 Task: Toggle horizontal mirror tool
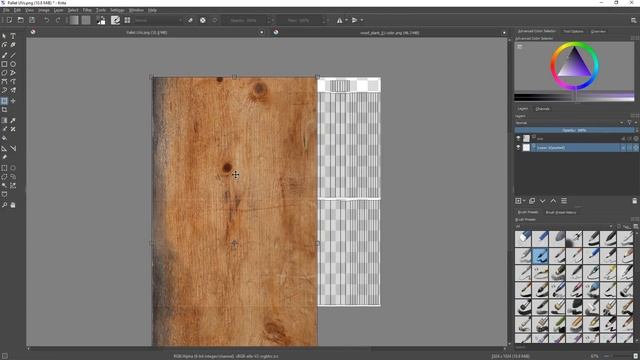coord(340,20)
